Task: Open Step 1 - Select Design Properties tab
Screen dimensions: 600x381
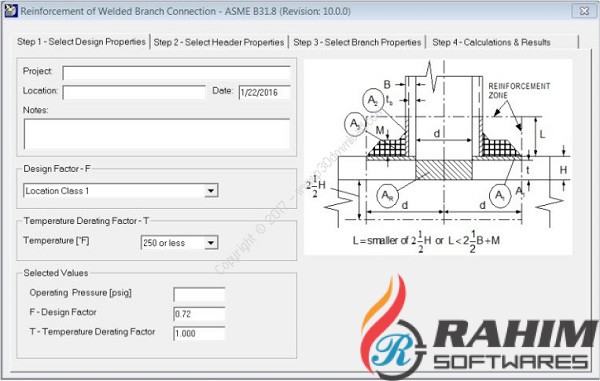Action: coord(81,42)
